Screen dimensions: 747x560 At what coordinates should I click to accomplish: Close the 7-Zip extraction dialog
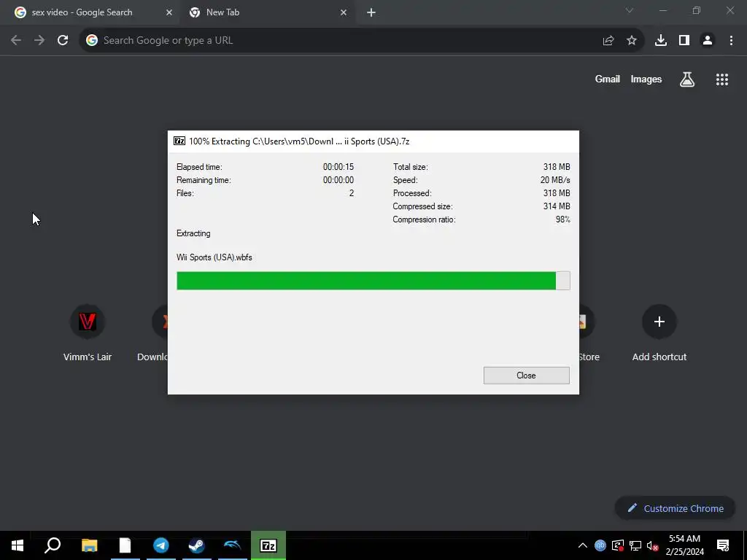pyautogui.click(x=526, y=376)
